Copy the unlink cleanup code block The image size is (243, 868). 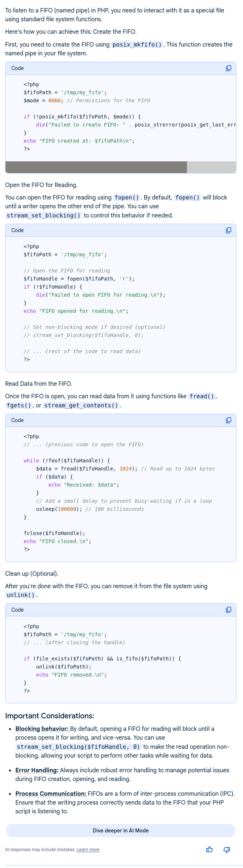pos(228,610)
